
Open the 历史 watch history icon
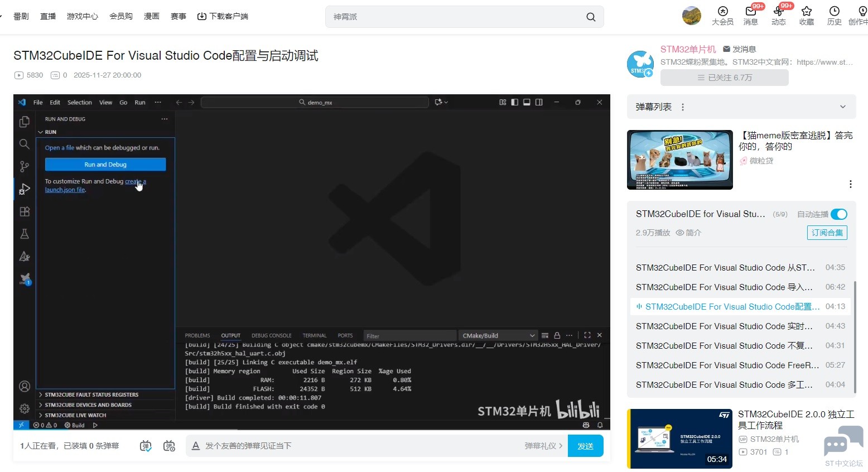[835, 12]
